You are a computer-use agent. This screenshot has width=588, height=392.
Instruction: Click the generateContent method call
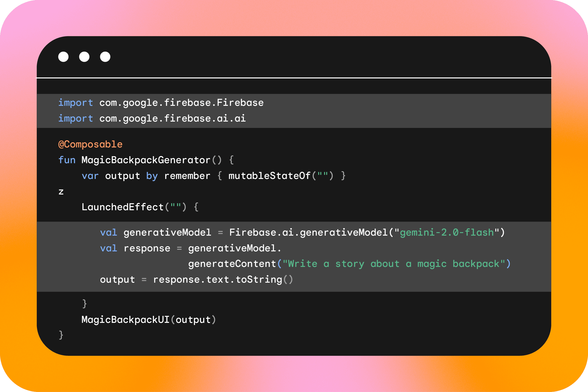[x=232, y=264]
